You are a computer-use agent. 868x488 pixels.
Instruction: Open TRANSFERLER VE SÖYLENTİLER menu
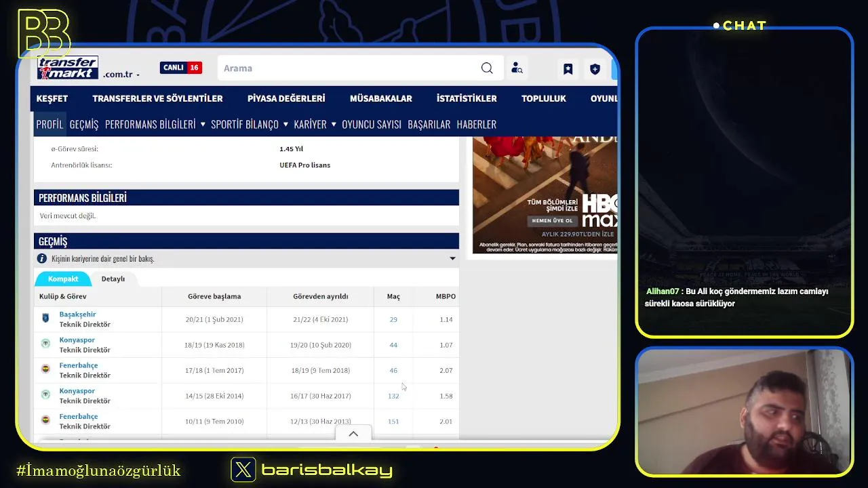click(x=157, y=98)
